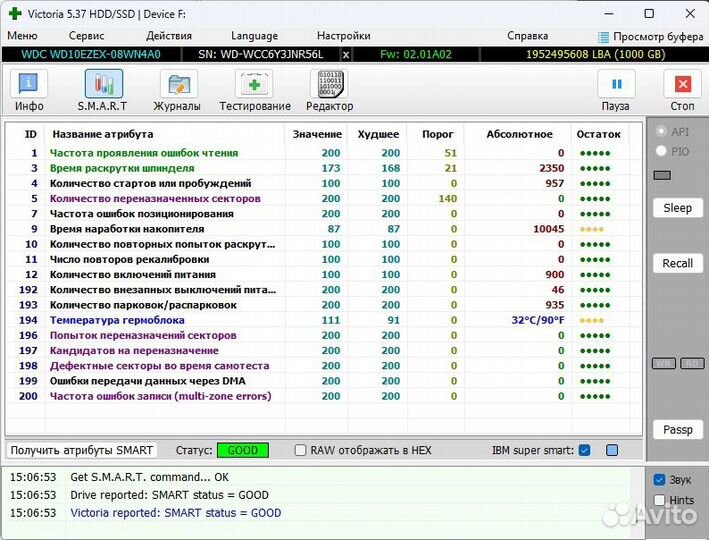Open the Сервис menu

[86, 36]
